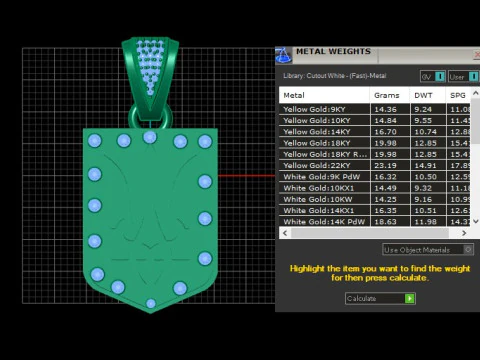This screenshot has height=360, width=480.
Task: Select the White Gold:10KX1 row
Action: tap(375, 188)
